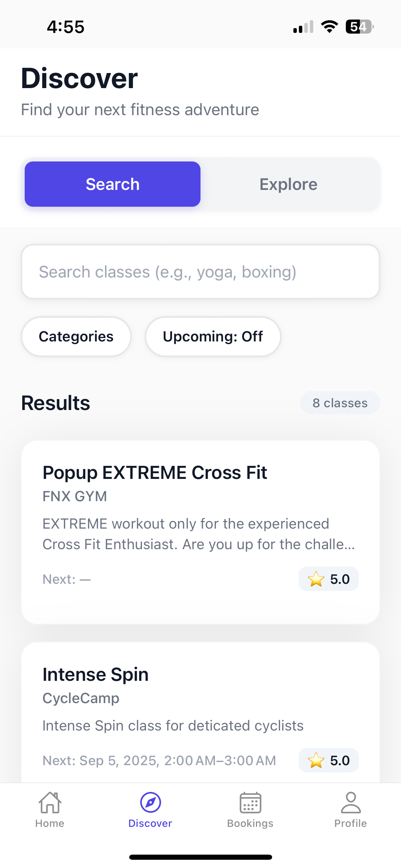
Task: Tap the battery indicator in the status bar
Action: [x=357, y=27]
